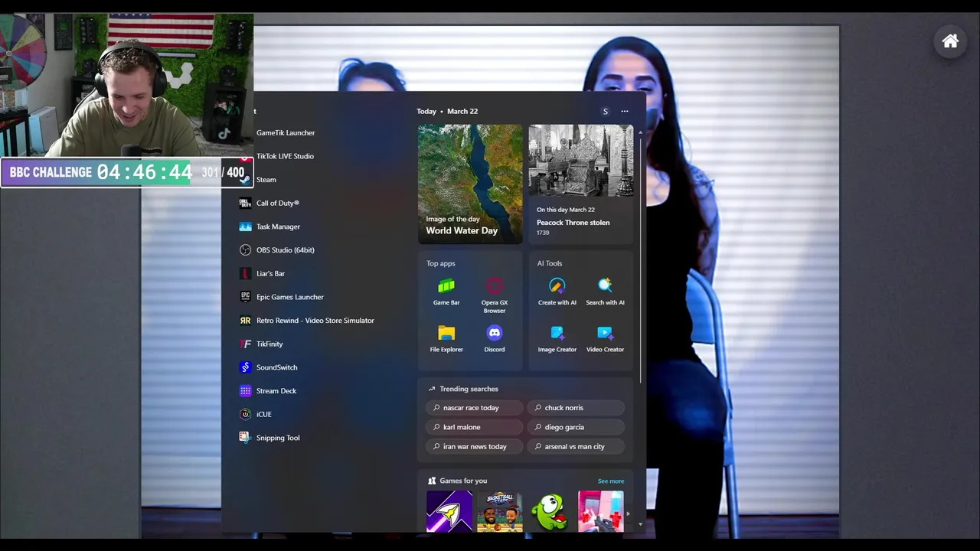Search trending 'iran war news today'
Image resolution: width=980 pixels, height=551 pixels.
click(x=475, y=446)
